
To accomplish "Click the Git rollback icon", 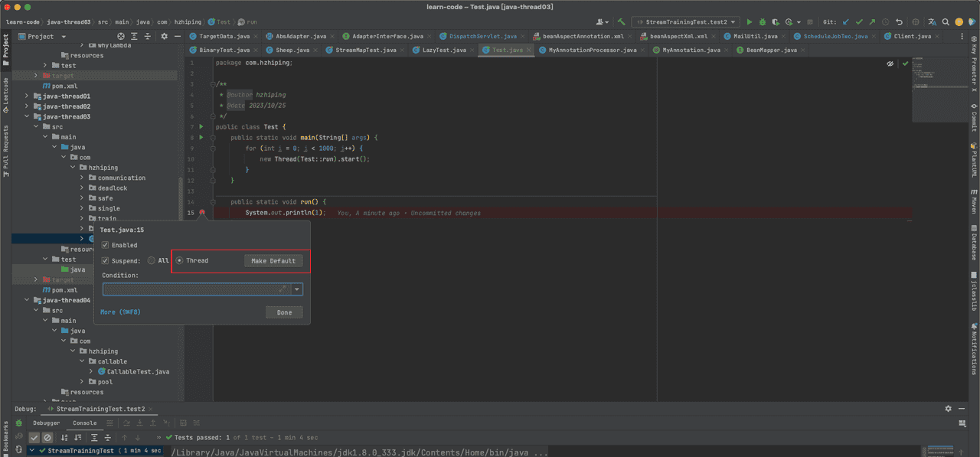I will (899, 22).
